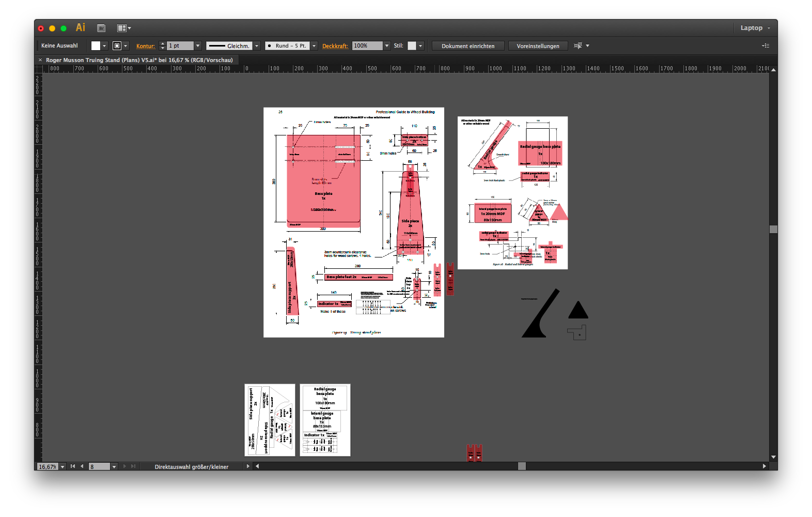
Task: Click the white fill color swatch
Action: (x=96, y=46)
